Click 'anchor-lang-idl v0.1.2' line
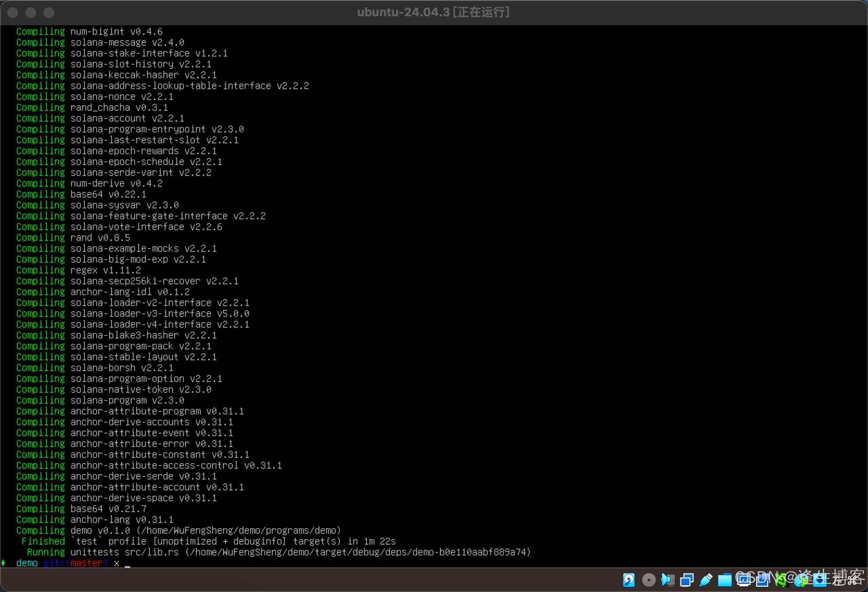The height and width of the screenshot is (592, 868). tap(130, 292)
